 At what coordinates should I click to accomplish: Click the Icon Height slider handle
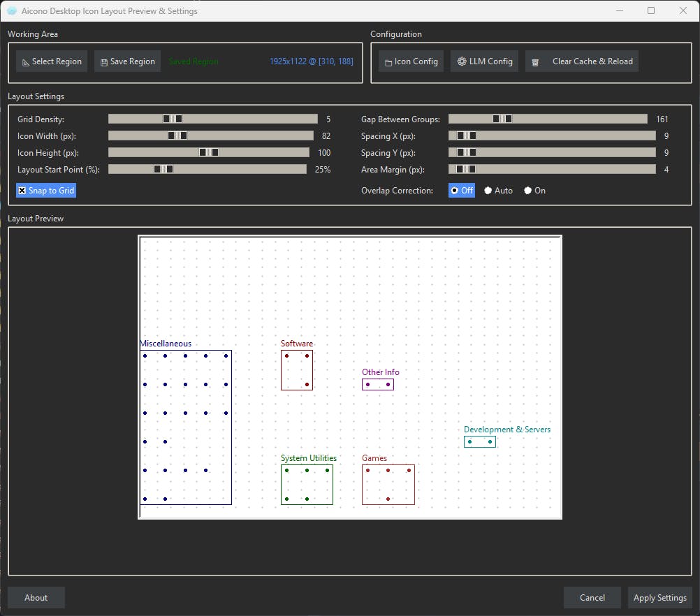(x=208, y=153)
